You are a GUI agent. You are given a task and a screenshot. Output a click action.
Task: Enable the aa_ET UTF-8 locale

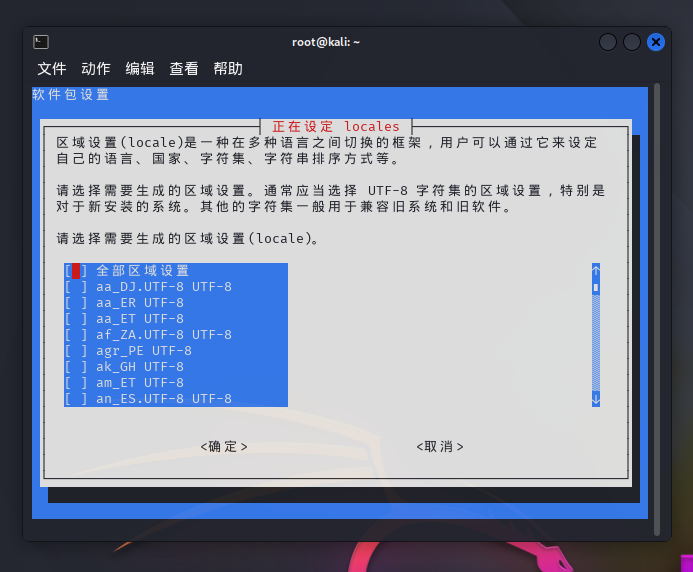click(76, 319)
